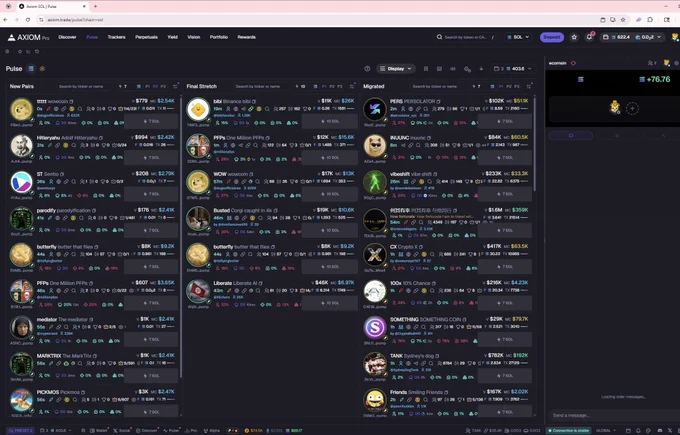Screen dimensions: 680x435
Task: Quick buy 10 SOL on Binance bibi
Action: click(328, 121)
